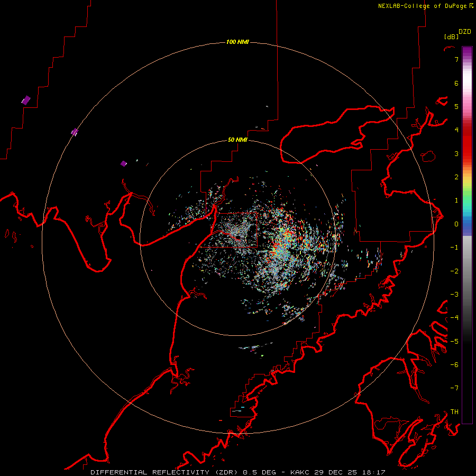Click the [dB] unit label
Screen dimensions: 476x476
click(451, 37)
